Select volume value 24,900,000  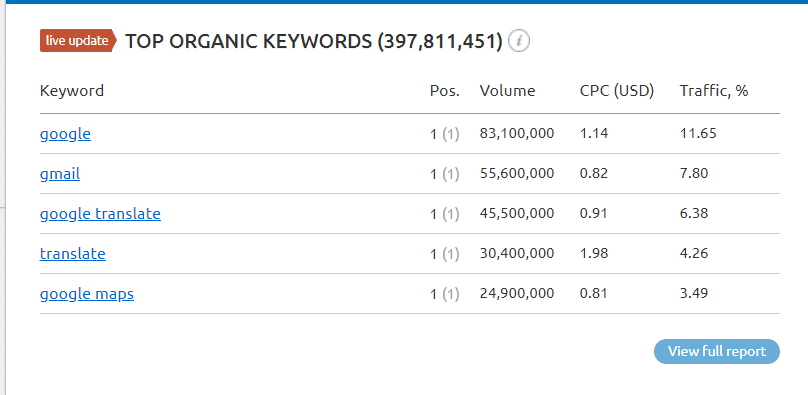point(517,294)
